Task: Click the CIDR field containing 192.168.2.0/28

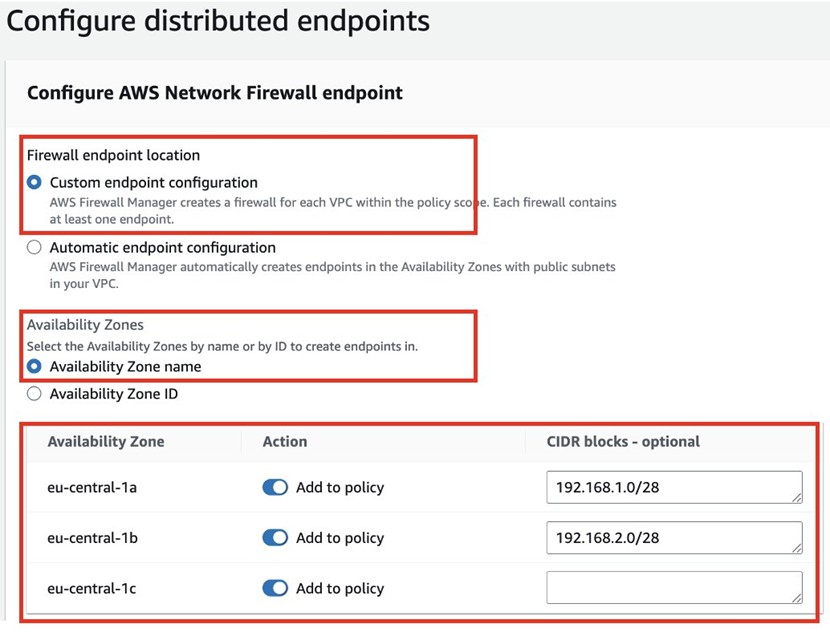Action: [x=672, y=538]
